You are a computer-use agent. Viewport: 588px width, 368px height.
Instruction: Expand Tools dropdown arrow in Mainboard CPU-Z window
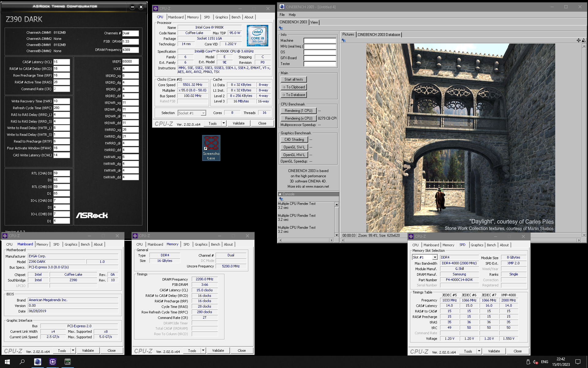pyautogui.click(x=73, y=351)
